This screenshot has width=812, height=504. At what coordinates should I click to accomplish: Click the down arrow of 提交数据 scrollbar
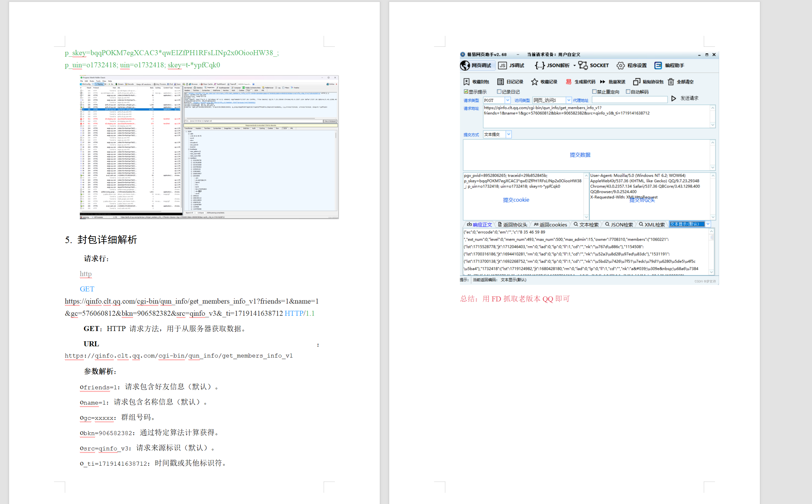click(713, 167)
